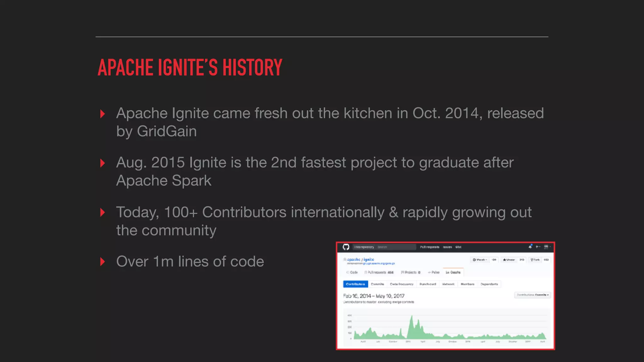Viewport: 644px width, 362px height.
Task: Click the stargazers count next to Unstar
Action: tap(522, 260)
